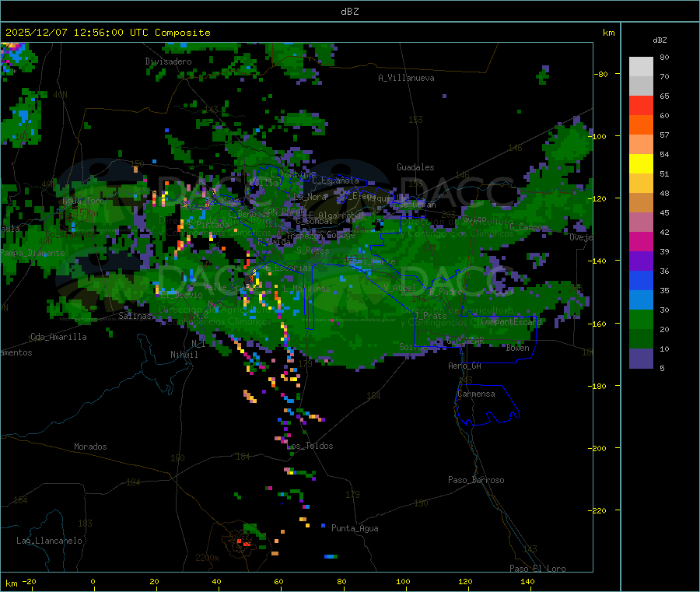This screenshot has width=700, height=592.
Task: Click the '-100' tick on the right axis
Action: (599, 136)
